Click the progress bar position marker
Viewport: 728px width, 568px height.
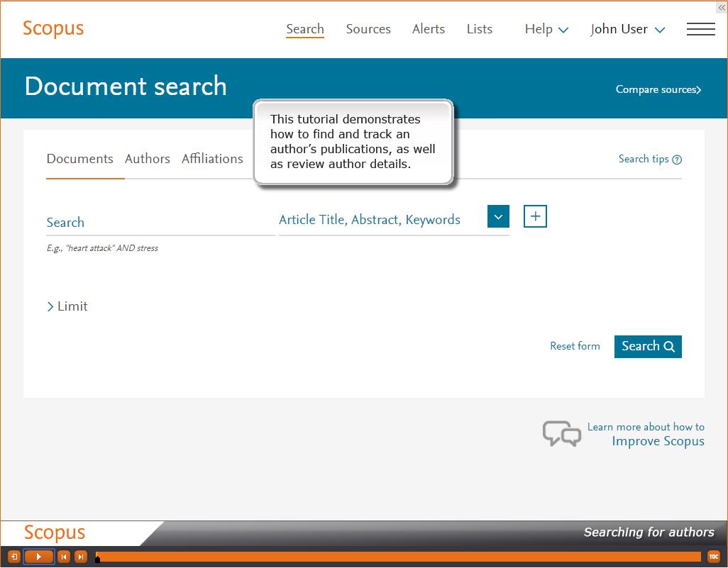tap(97, 559)
